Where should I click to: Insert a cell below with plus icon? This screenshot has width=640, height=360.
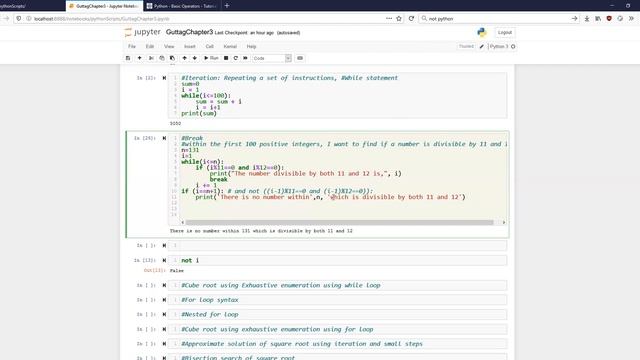click(140, 58)
